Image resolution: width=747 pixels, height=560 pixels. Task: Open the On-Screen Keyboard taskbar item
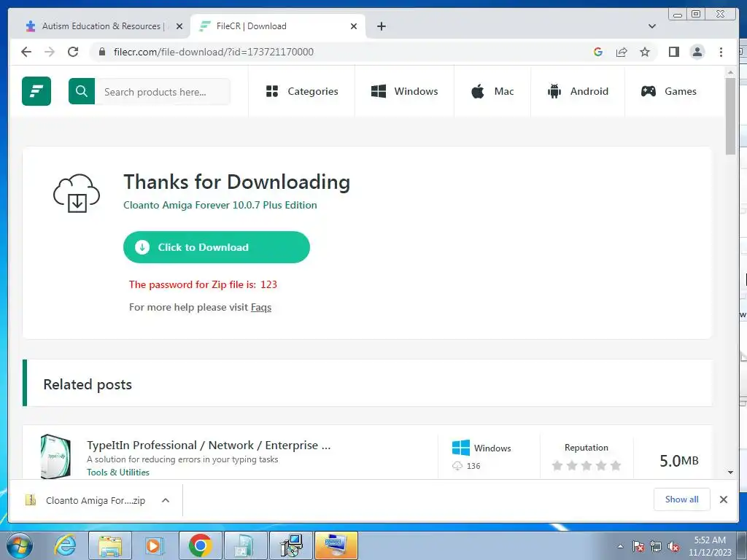tap(336, 545)
